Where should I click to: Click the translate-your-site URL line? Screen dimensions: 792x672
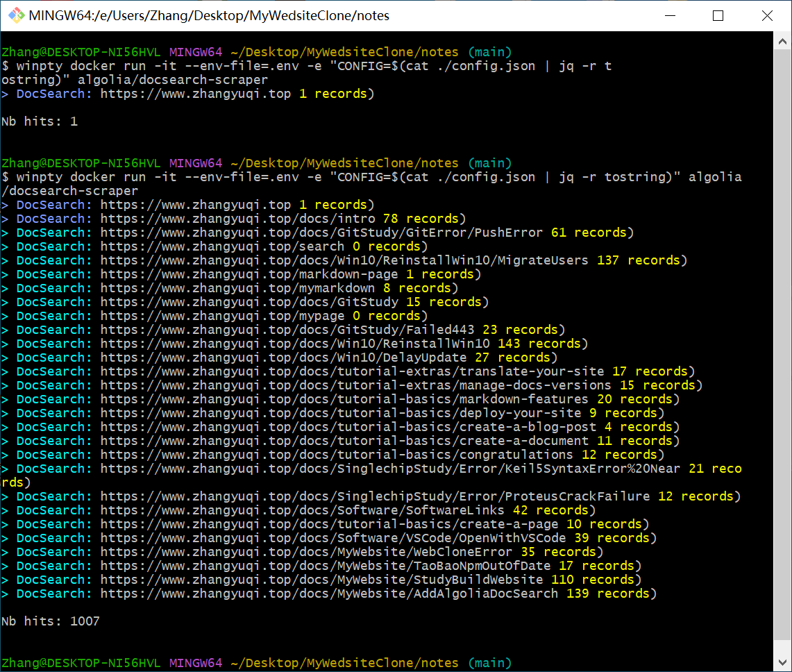coord(352,372)
